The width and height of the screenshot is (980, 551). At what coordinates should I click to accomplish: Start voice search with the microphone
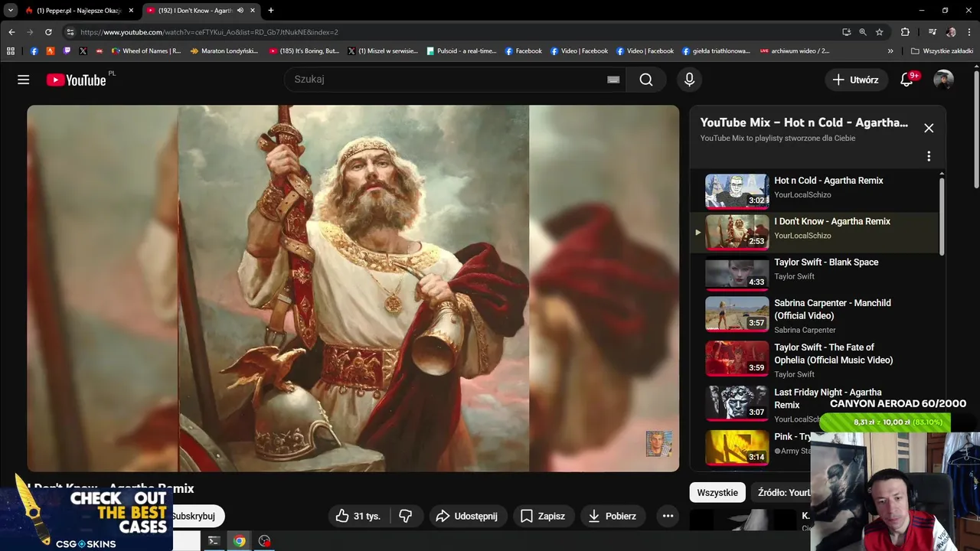click(x=689, y=80)
